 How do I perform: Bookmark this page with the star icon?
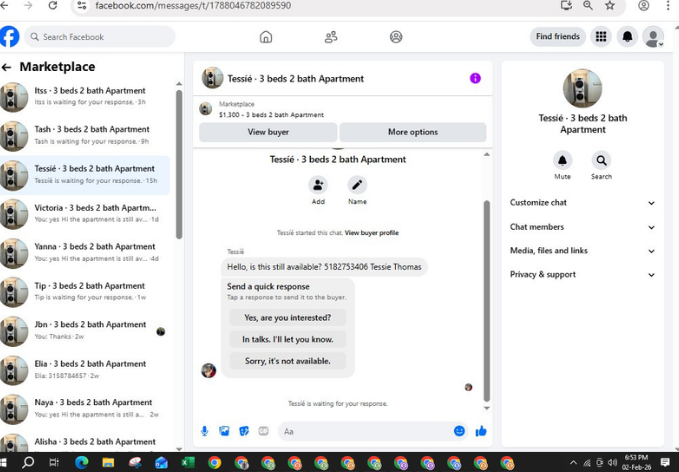[610, 5]
